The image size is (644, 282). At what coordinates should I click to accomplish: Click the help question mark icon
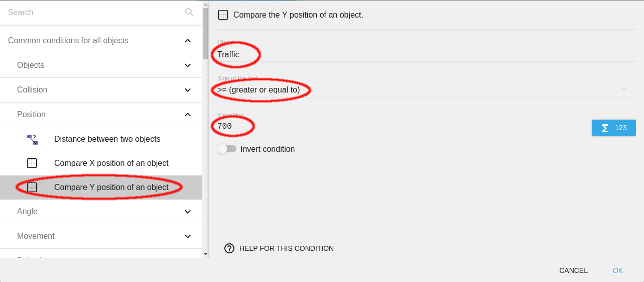229,248
